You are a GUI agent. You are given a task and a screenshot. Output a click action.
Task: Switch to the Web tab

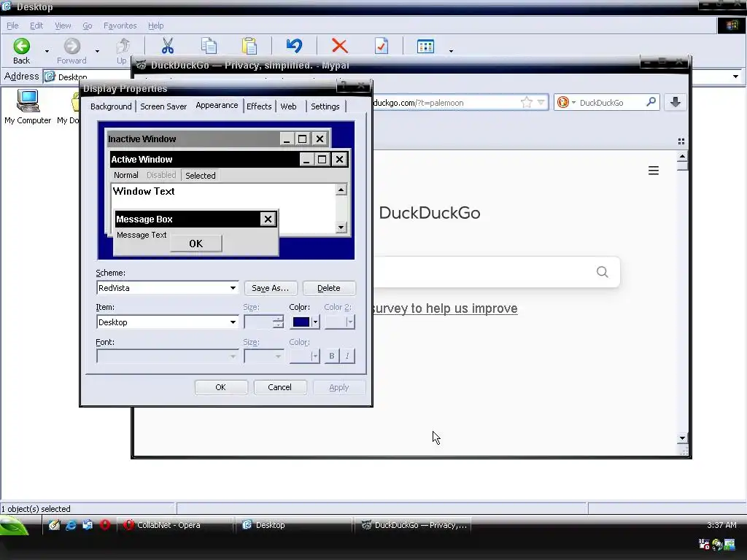[288, 106]
